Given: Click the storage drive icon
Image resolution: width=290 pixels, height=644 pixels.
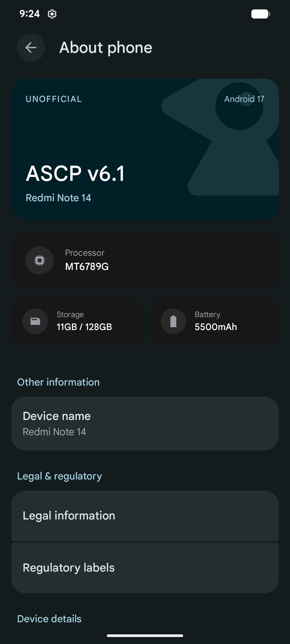Looking at the screenshot, I should (35, 321).
